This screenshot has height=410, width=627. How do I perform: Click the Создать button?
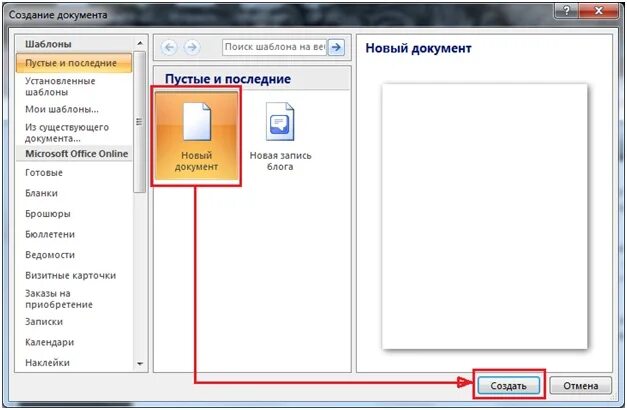click(508, 386)
